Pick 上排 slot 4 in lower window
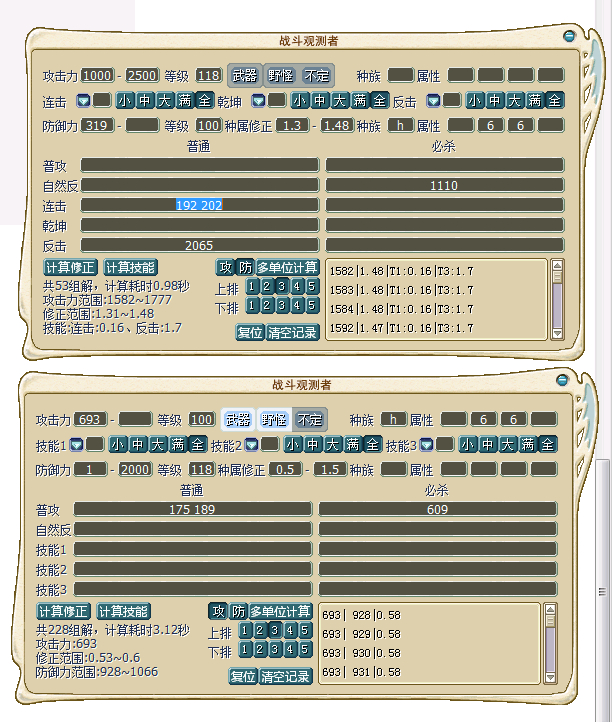Viewport: 612px width, 722px height. [x=290, y=630]
